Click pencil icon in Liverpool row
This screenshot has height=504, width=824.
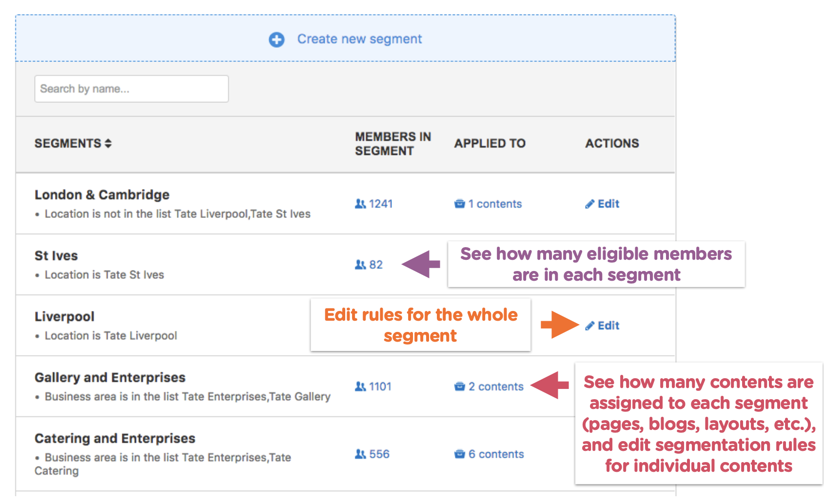[x=590, y=326]
